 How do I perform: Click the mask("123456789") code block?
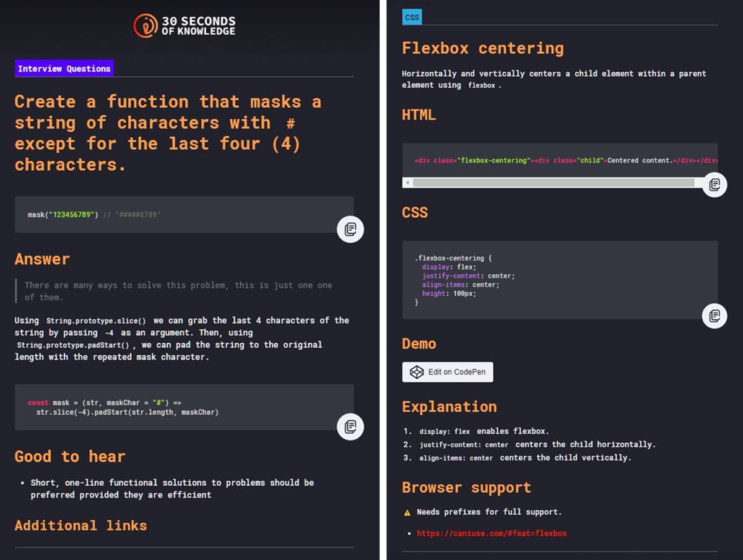click(185, 215)
